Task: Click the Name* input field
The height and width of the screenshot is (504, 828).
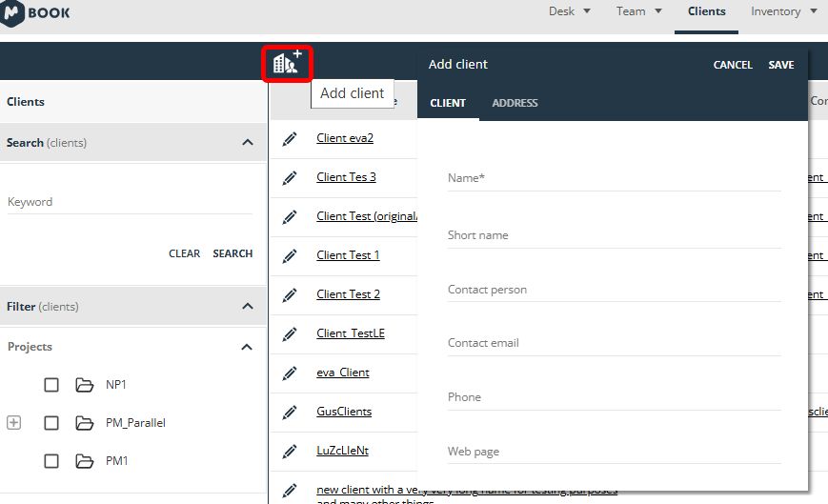Action: click(615, 178)
